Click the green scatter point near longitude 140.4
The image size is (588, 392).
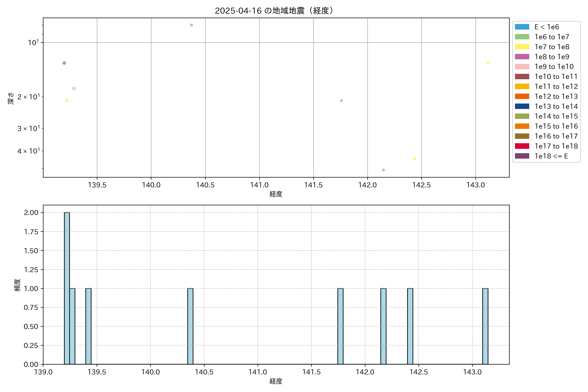(191, 25)
